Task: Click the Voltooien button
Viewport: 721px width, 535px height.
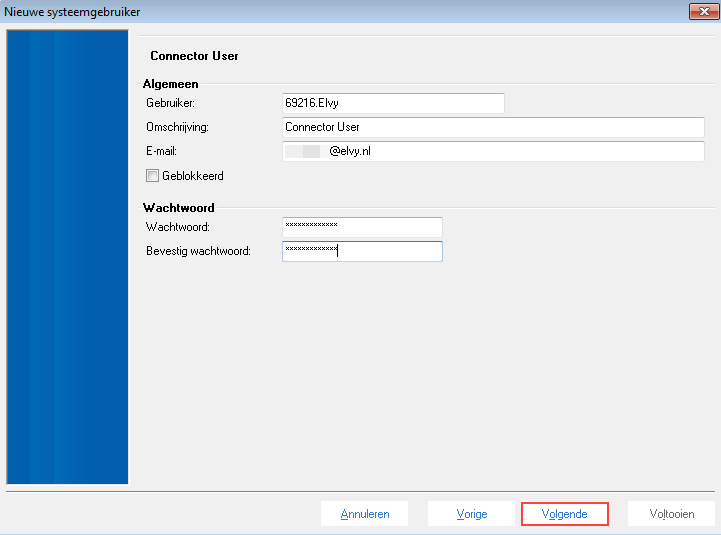Action: click(x=671, y=513)
